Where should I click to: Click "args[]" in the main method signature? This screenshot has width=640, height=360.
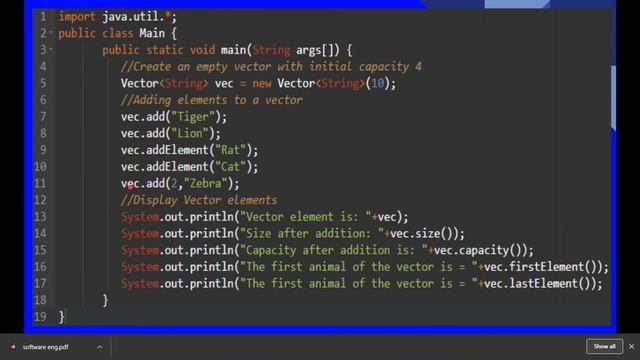[318, 50]
